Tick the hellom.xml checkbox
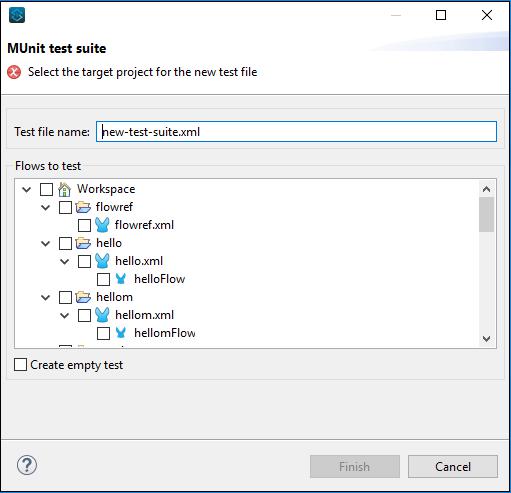The image size is (511, 493). tap(84, 315)
